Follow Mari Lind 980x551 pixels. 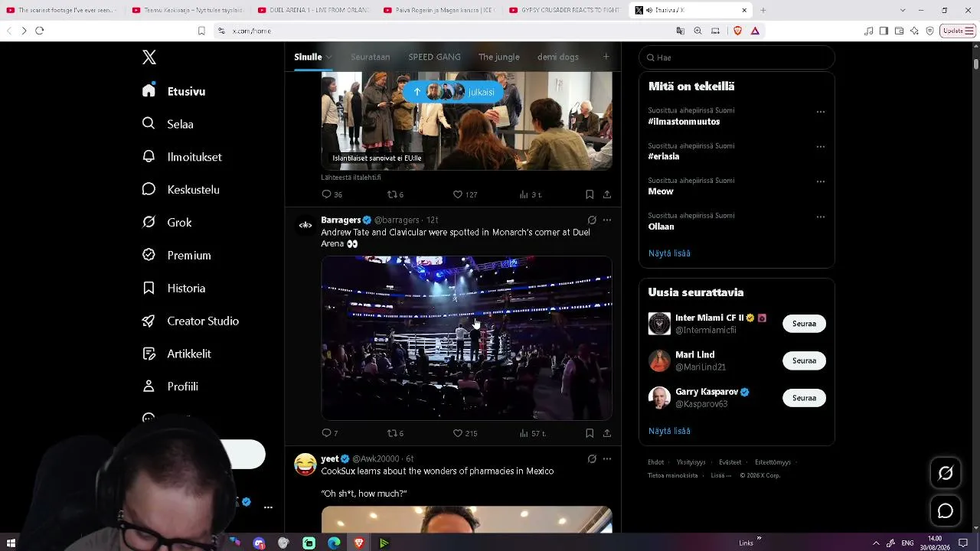pyautogui.click(x=804, y=360)
